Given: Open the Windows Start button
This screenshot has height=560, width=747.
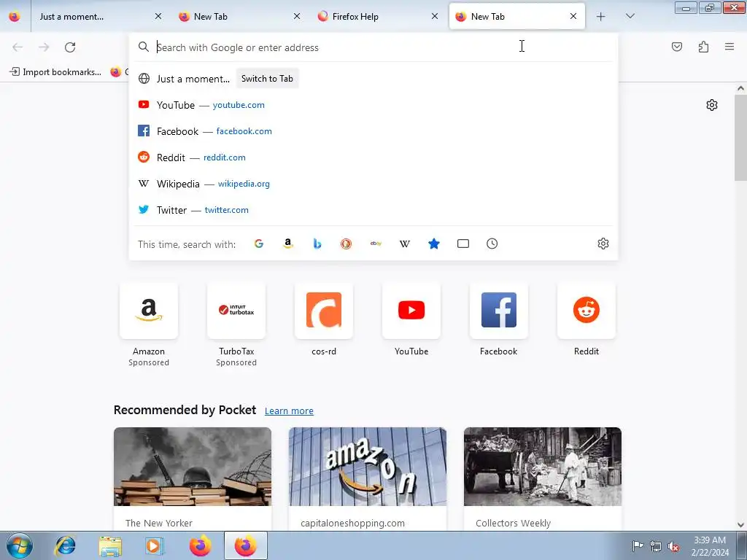Looking at the screenshot, I should point(19,545).
